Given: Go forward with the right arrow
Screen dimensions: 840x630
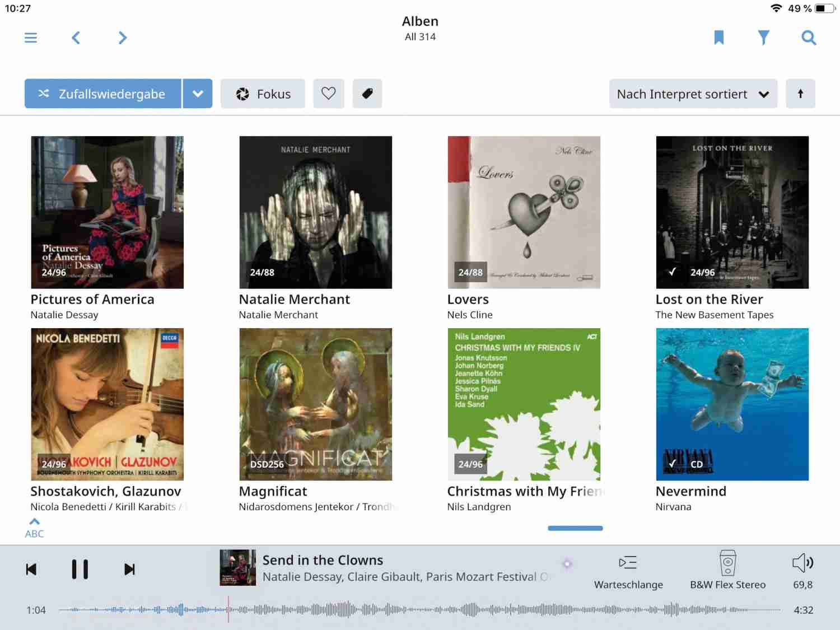Looking at the screenshot, I should point(123,38).
